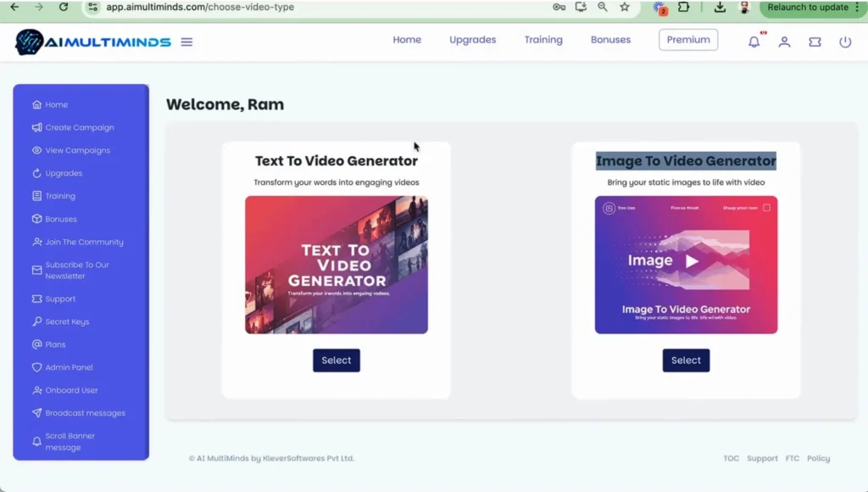This screenshot has height=492, width=868.
Task: Click the KleverSoftwares copyright text
Action: click(271, 458)
